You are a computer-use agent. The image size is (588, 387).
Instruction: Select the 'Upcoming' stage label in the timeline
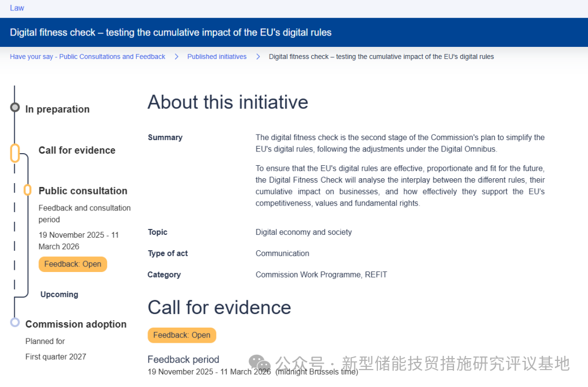coord(59,294)
